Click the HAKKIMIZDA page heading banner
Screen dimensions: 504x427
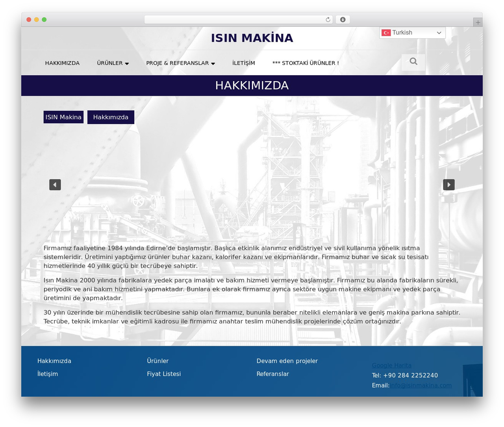coord(252,85)
